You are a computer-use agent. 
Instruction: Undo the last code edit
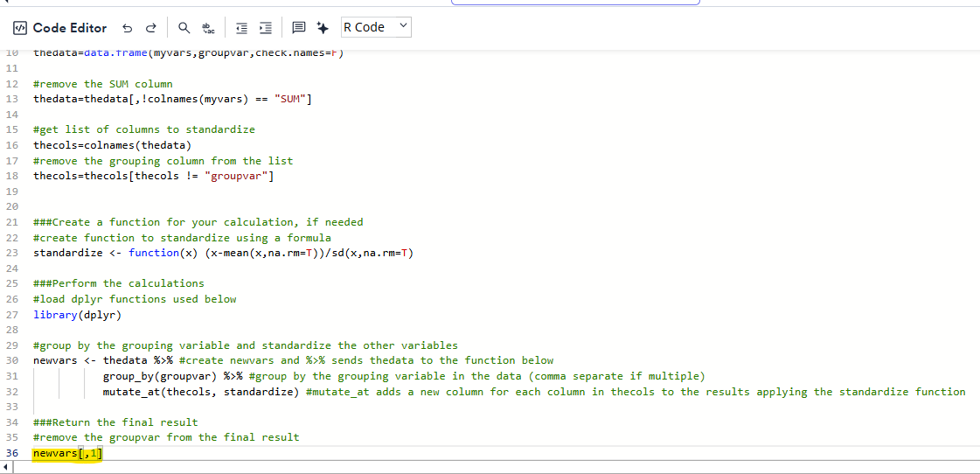(x=128, y=28)
